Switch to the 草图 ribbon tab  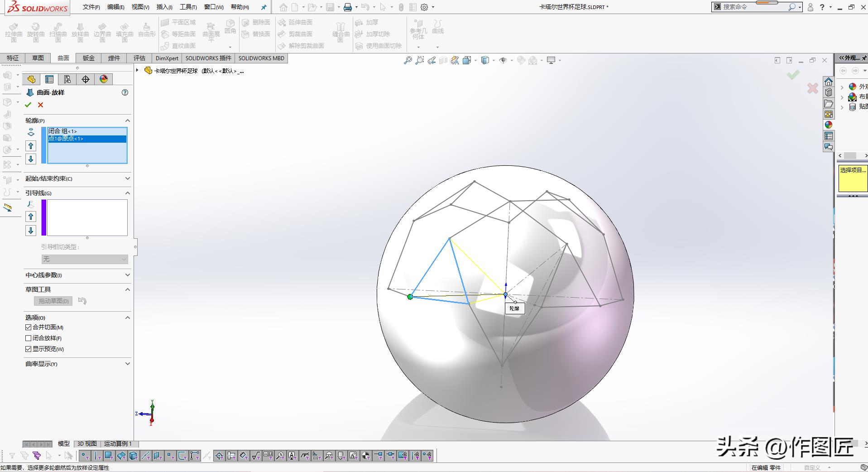[38, 58]
